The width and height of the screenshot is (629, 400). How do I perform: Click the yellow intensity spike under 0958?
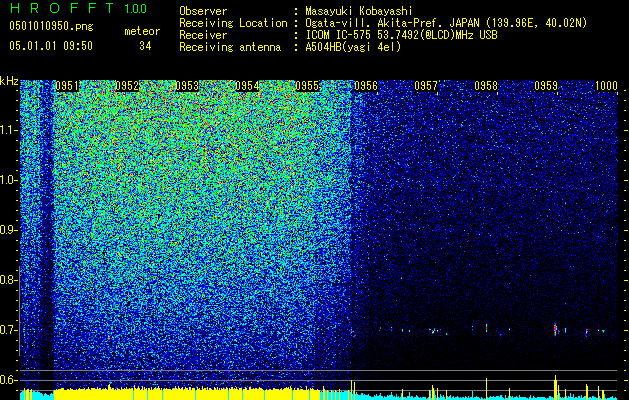point(487,389)
